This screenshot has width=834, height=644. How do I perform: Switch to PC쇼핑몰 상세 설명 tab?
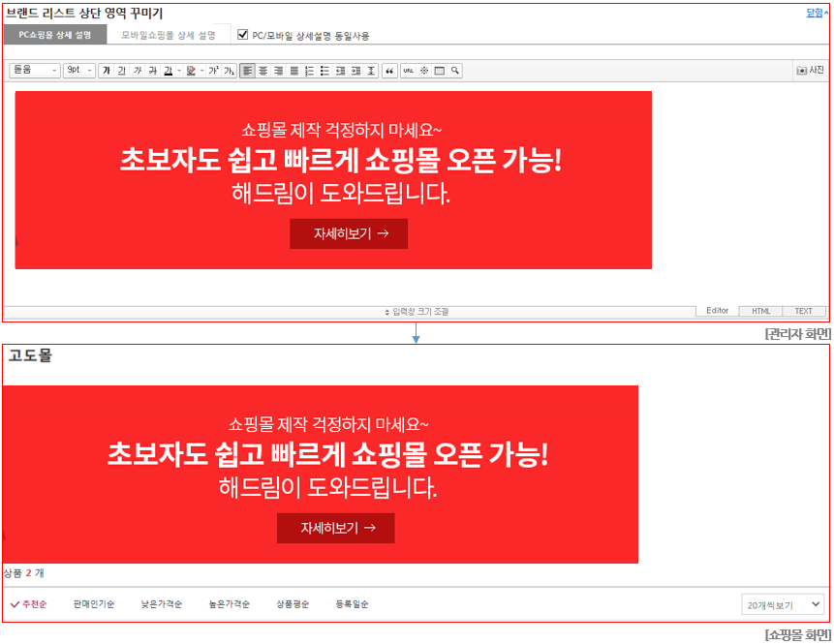click(55, 35)
